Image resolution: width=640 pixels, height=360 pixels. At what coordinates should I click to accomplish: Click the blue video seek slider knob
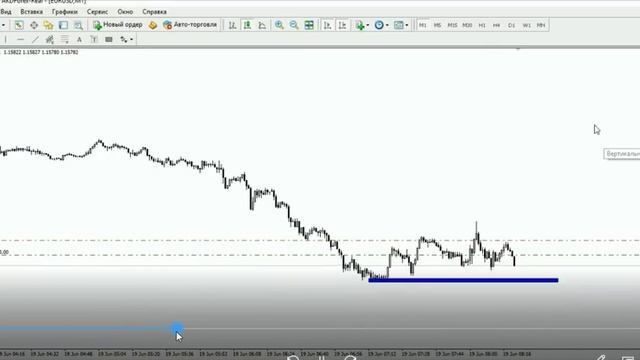click(177, 329)
